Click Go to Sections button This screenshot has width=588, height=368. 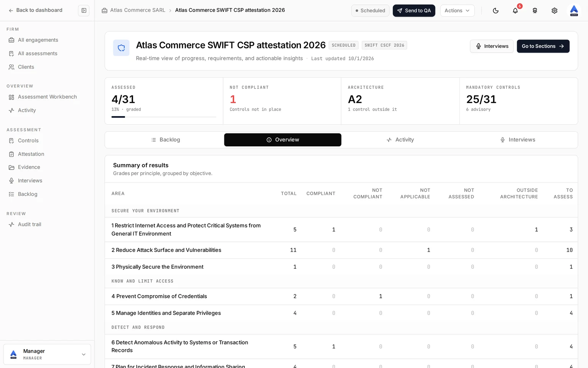click(543, 46)
